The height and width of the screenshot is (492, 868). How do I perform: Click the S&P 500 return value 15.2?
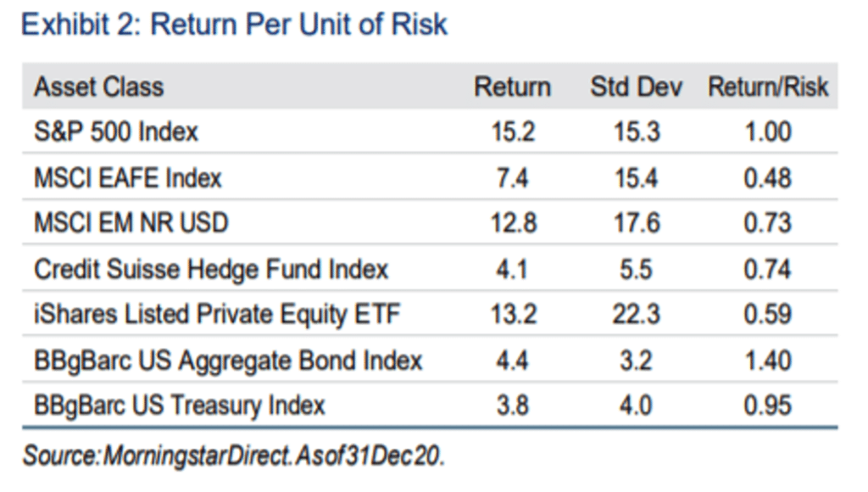point(513,131)
